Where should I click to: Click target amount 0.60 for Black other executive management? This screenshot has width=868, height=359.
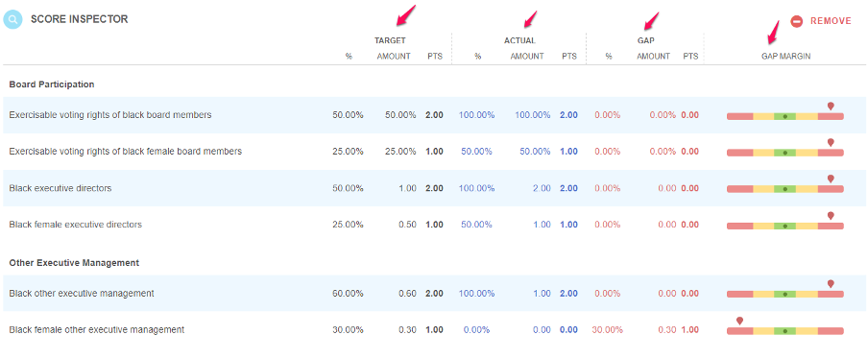(x=407, y=293)
